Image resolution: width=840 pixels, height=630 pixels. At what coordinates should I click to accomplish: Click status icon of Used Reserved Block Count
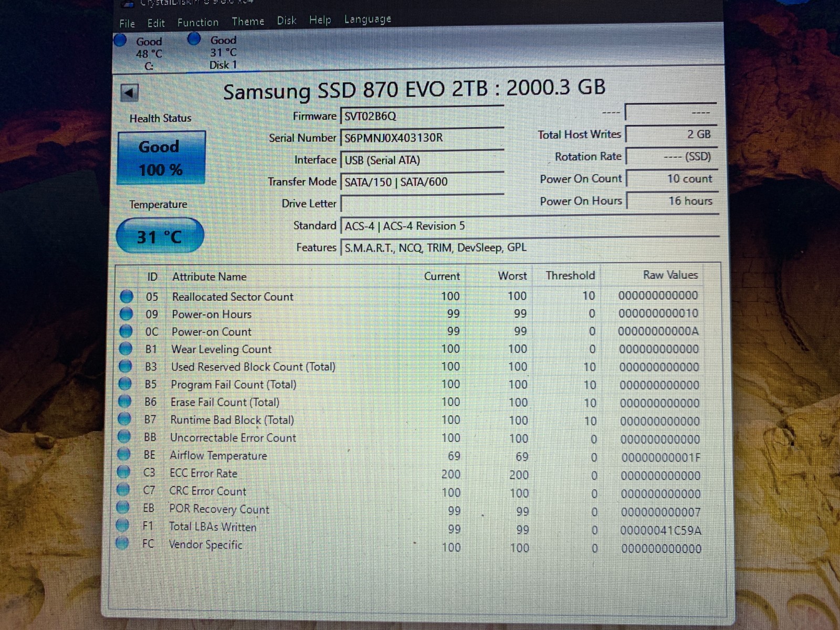(x=125, y=366)
